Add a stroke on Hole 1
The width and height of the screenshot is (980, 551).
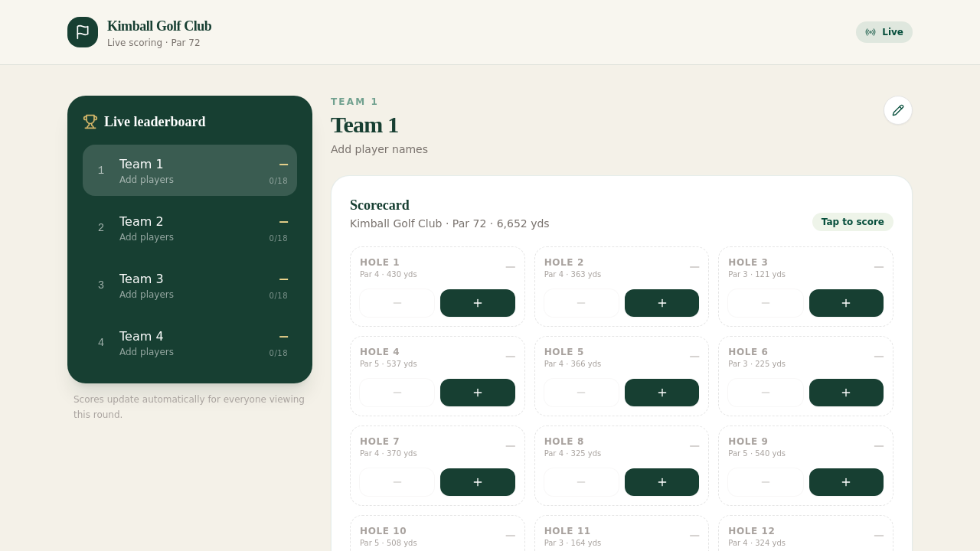click(478, 303)
